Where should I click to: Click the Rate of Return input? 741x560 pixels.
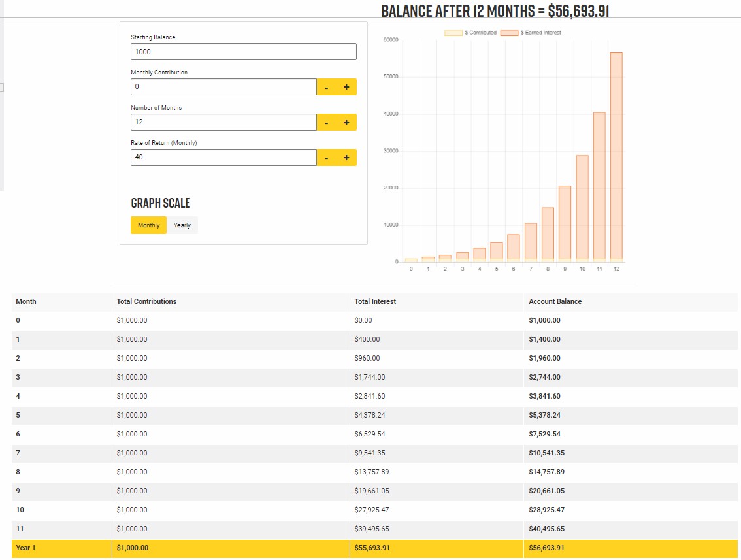[223, 157]
